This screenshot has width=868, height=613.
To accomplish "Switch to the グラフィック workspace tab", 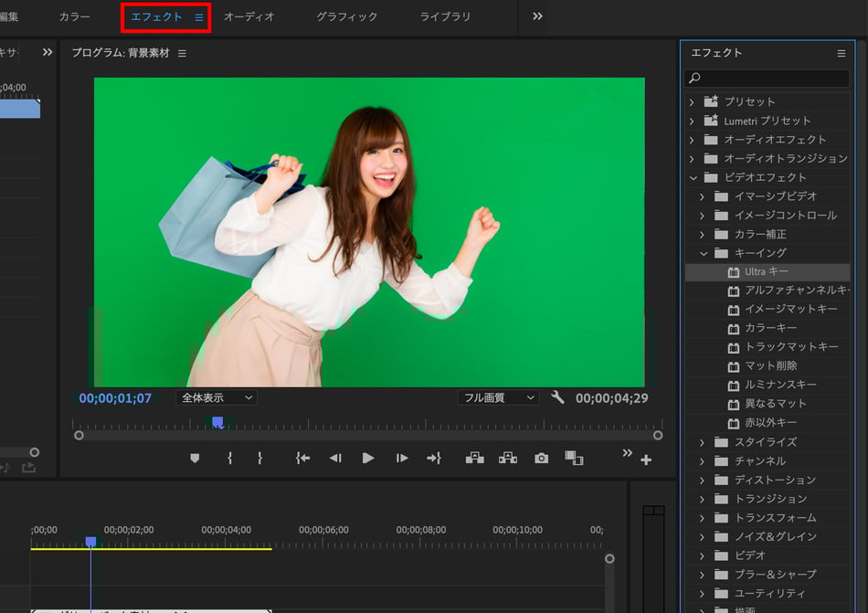I will pos(346,17).
